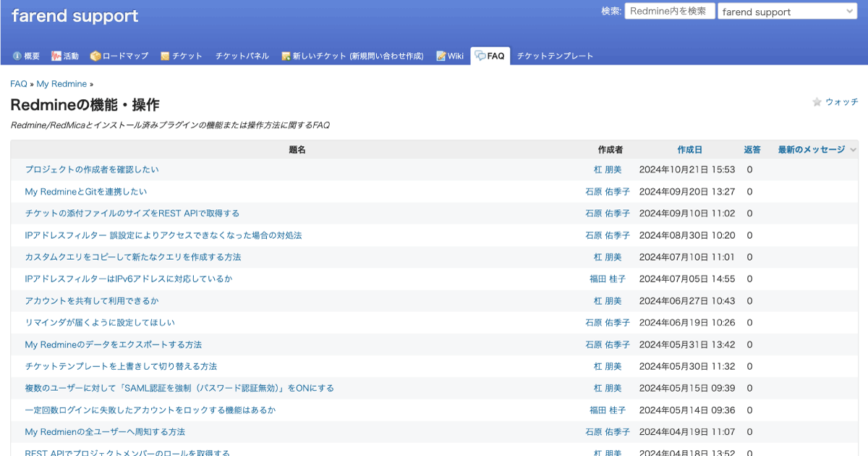Image resolution: width=868 pixels, height=456 pixels.
Task: Click the ウォッチ watch link
Action: (x=842, y=102)
